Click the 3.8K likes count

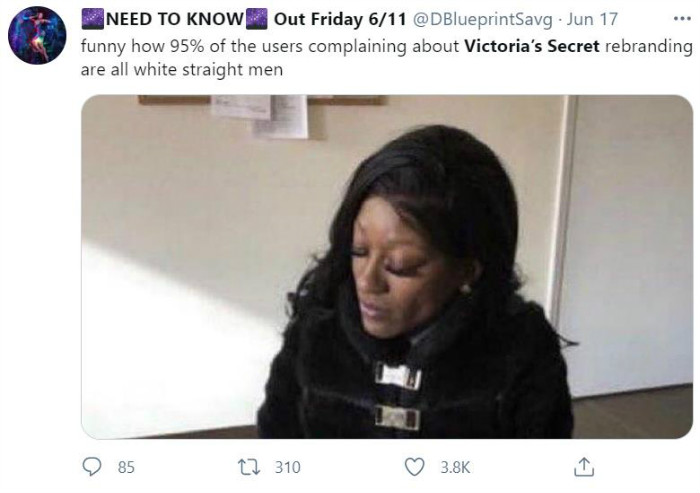pyautogui.click(x=455, y=467)
